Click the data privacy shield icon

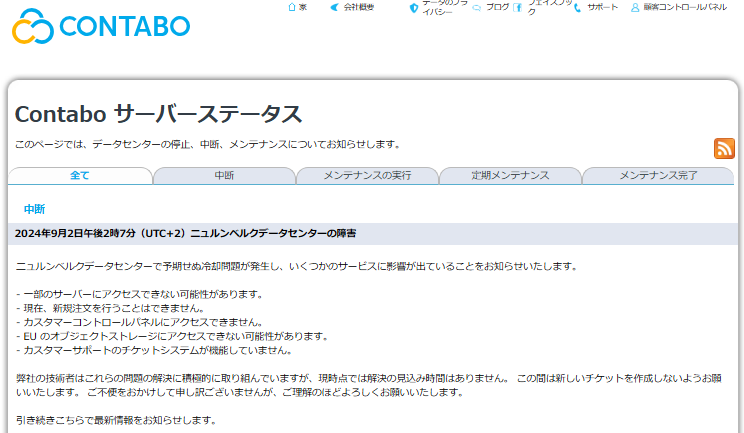[414, 8]
